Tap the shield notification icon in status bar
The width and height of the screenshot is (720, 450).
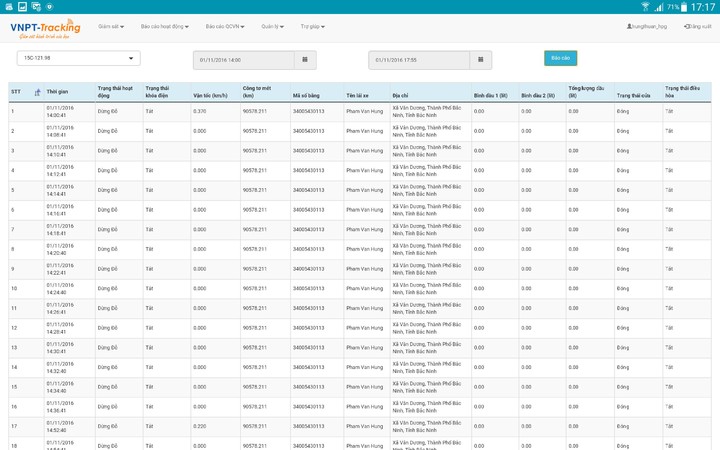pos(50,6)
